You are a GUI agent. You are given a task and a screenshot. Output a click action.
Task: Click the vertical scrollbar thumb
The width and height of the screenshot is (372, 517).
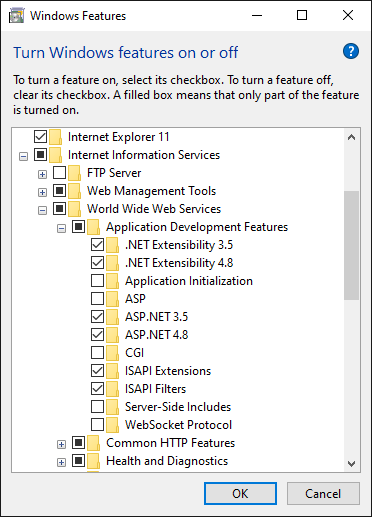(351, 245)
